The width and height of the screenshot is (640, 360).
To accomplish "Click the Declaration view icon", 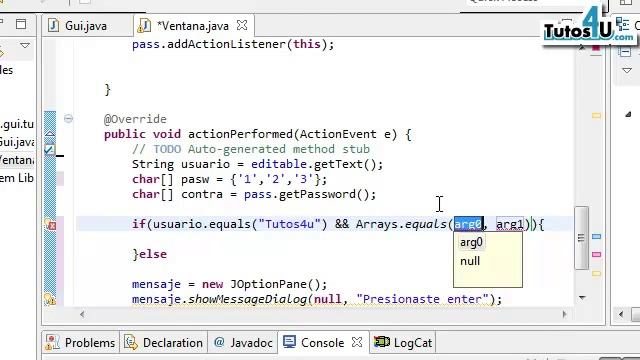I will [x=131, y=342].
